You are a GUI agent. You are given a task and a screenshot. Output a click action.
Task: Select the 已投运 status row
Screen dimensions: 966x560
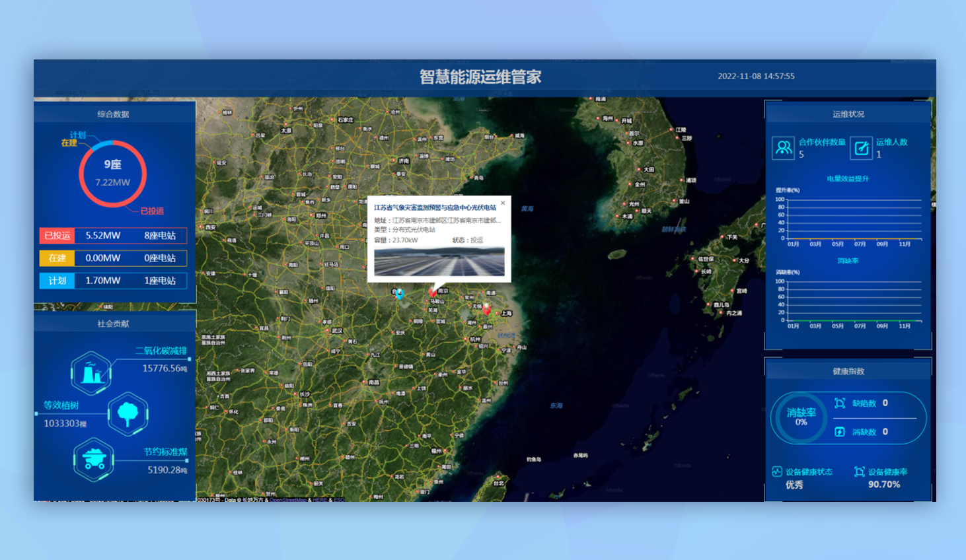(x=113, y=236)
